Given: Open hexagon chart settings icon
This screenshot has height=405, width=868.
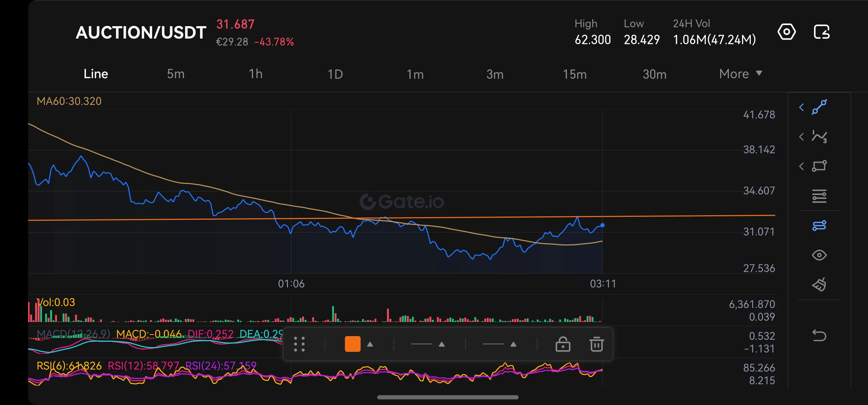Looking at the screenshot, I should pos(786,32).
